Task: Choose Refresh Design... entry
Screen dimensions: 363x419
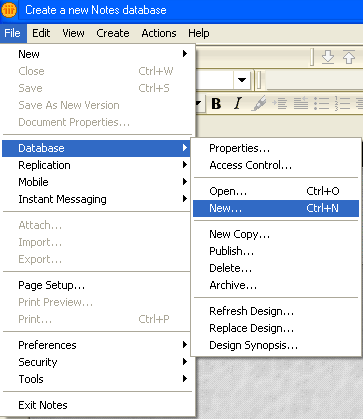Action: pyautogui.click(x=276, y=311)
